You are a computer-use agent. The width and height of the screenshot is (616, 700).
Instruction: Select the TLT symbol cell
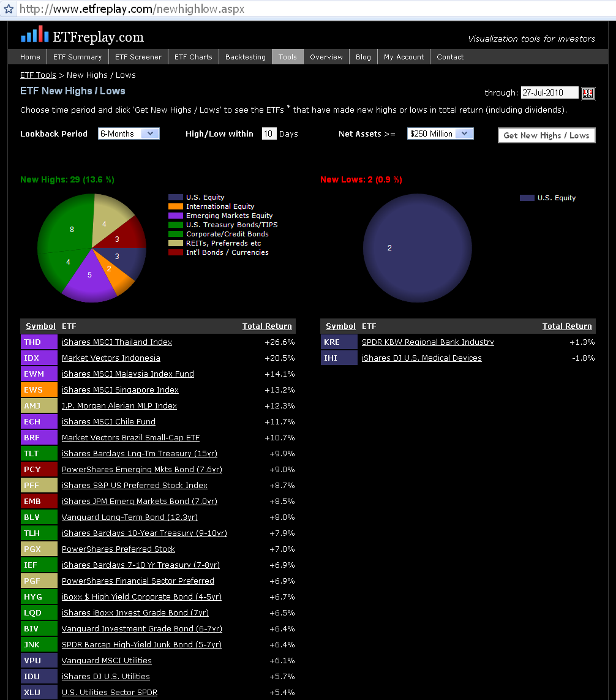coord(39,454)
